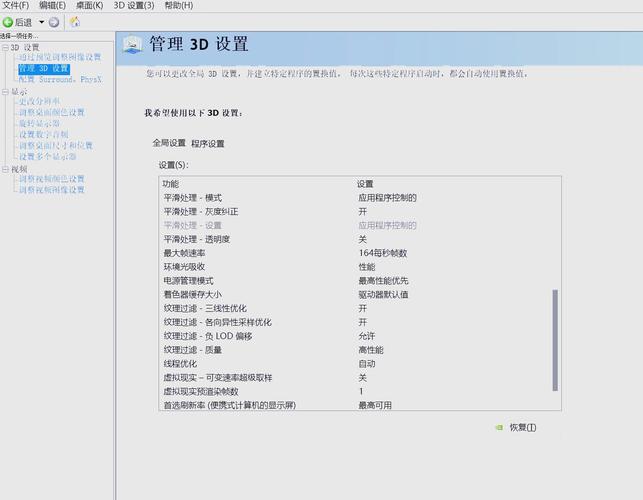Open 通过预览调整图像设置 in the task tree
Viewport: 643px width, 500px height.
click(x=60, y=57)
